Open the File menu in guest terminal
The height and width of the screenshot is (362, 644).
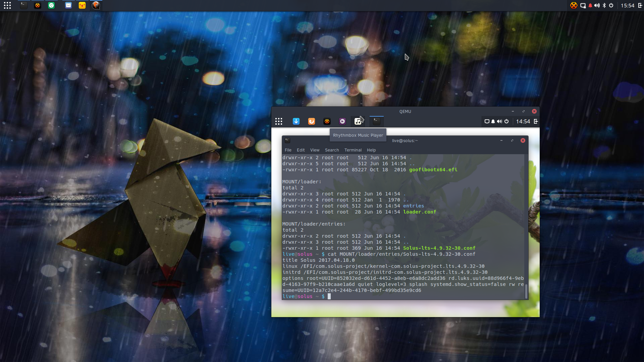coord(288,150)
